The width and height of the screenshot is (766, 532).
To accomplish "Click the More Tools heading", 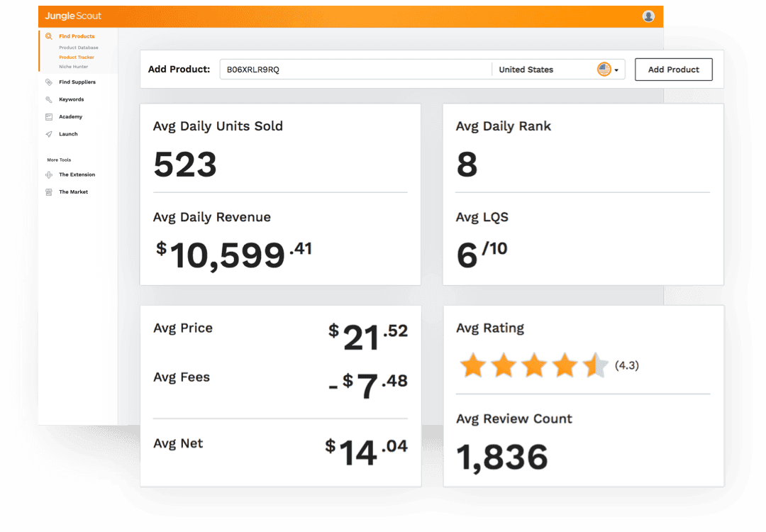I will pos(59,160).
